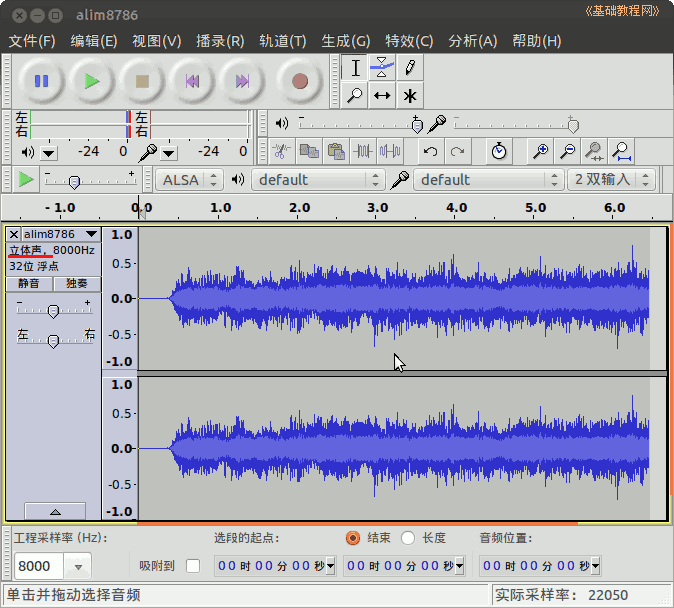Screen dimensions: 674x608
Task: Click the Zoom In magnifier icon
Action: click(x=541, y=152)
